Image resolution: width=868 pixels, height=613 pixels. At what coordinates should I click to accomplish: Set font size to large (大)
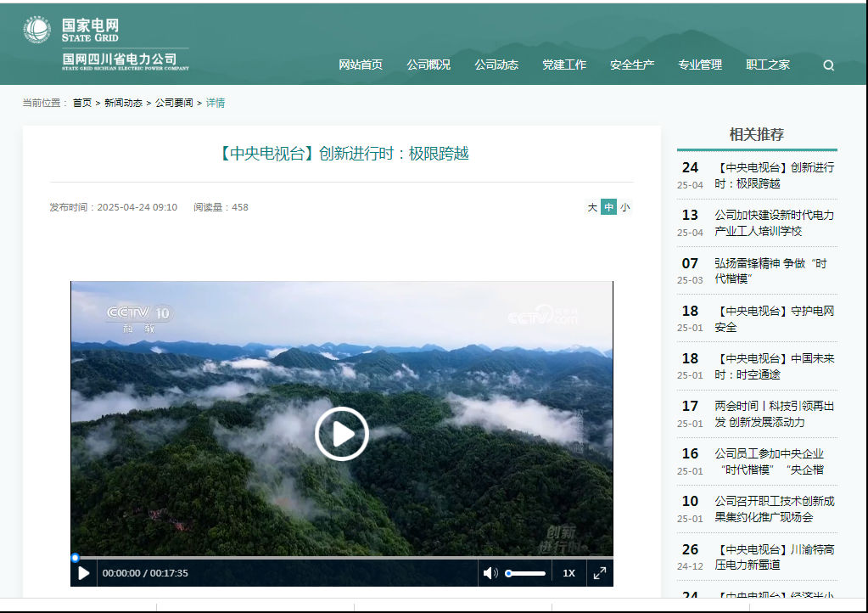592,207
